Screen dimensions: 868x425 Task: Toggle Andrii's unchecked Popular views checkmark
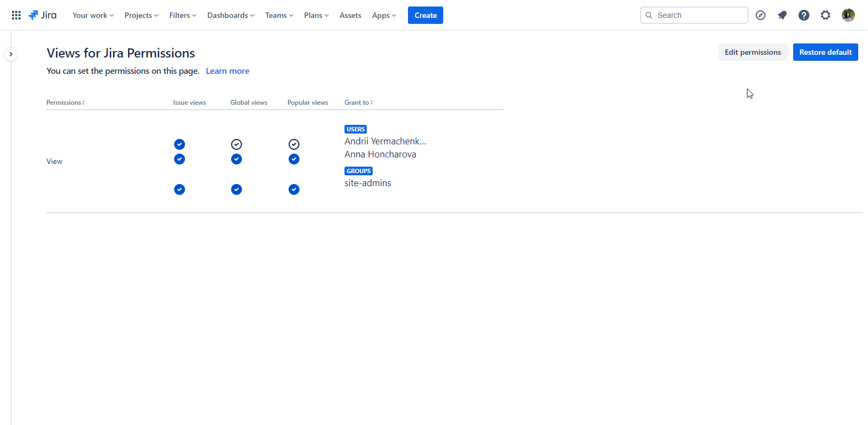click(x=294, y=144)
